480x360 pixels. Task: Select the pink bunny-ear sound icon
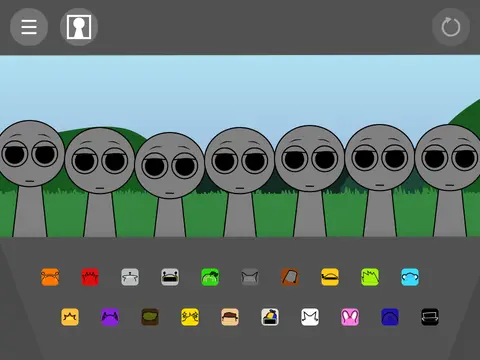coord(350,317)
